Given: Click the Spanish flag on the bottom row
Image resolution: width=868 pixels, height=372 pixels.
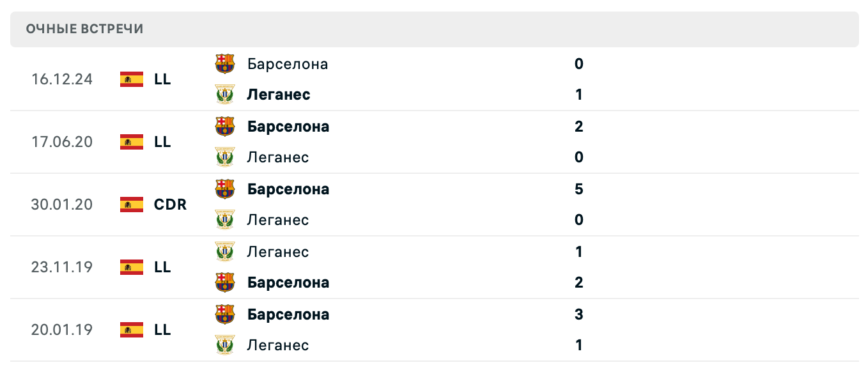Looking at the screenshot, I should [130, 330].
